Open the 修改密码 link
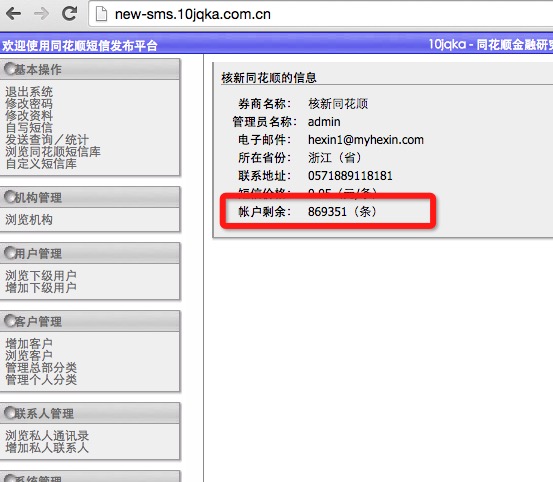The image size is (553, 482). tap(29, 104)
